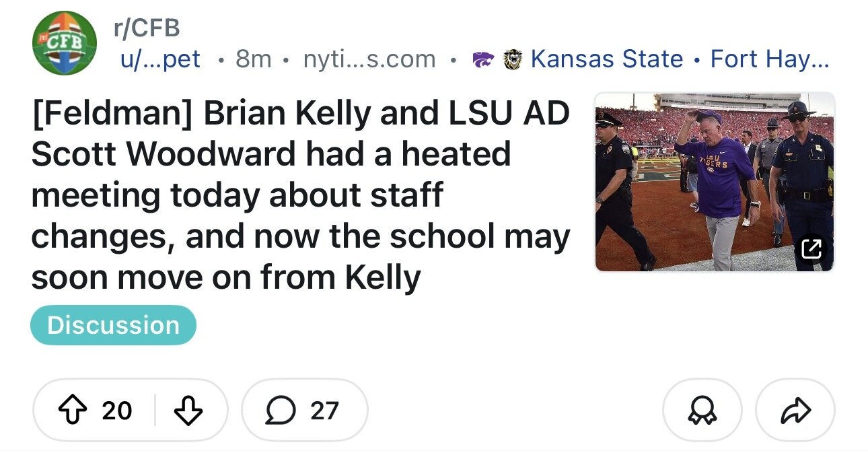Give an award to this post

click(x=702, y=410)
